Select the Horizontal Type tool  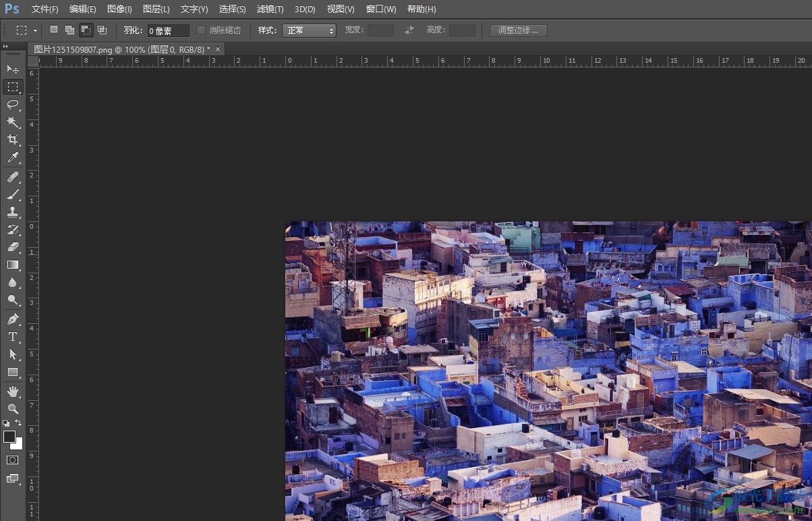point(13,337)
